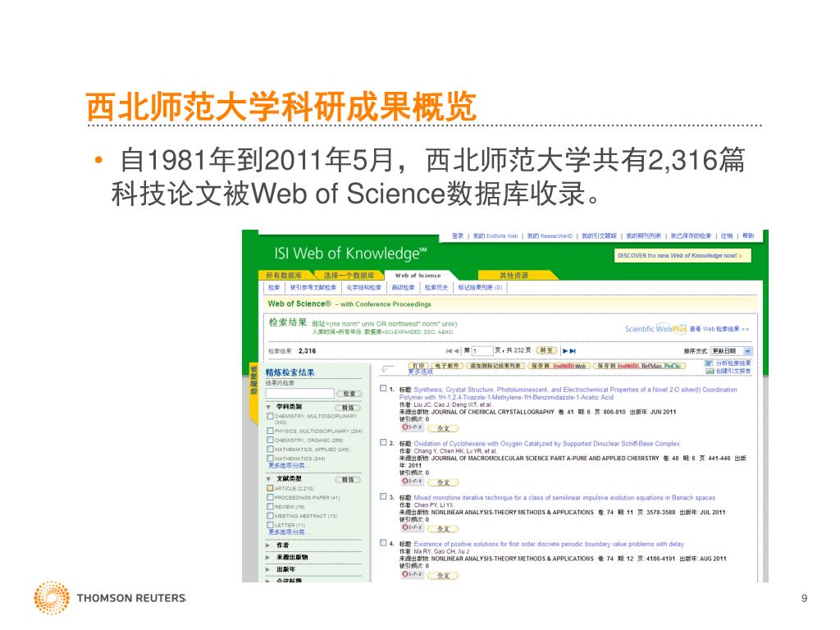Open the 帮助 help link
The width and height of the screenshot is (840, 630).
pos(748,235)
